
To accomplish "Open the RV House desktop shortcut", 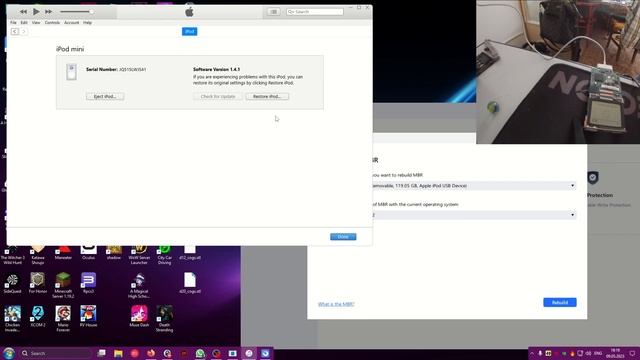I will (x=88, y=316).
